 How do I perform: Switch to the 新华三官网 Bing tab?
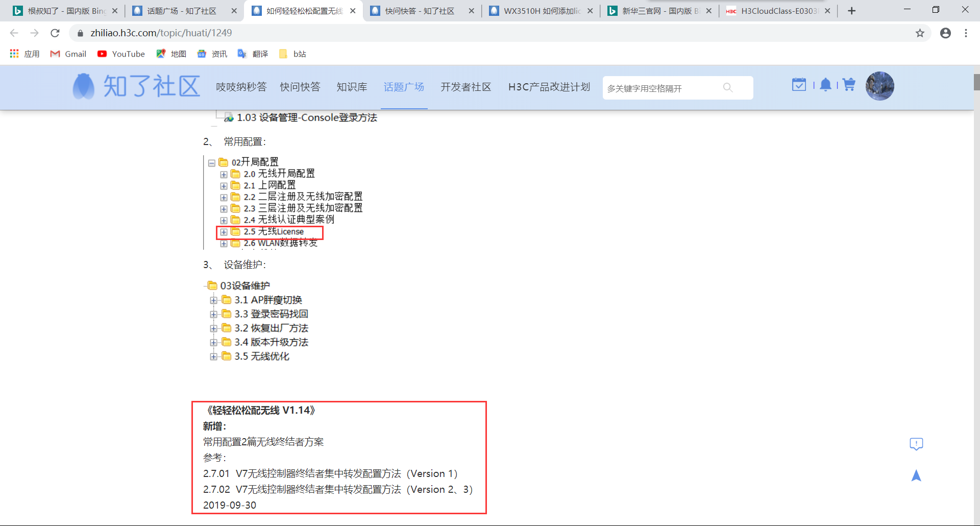[x=659, y=11]
